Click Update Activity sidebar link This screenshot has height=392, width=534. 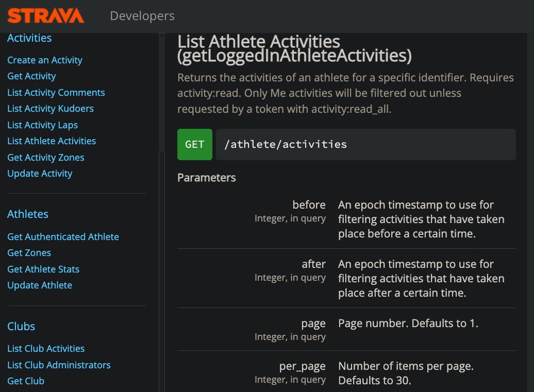tap(40, 174)
